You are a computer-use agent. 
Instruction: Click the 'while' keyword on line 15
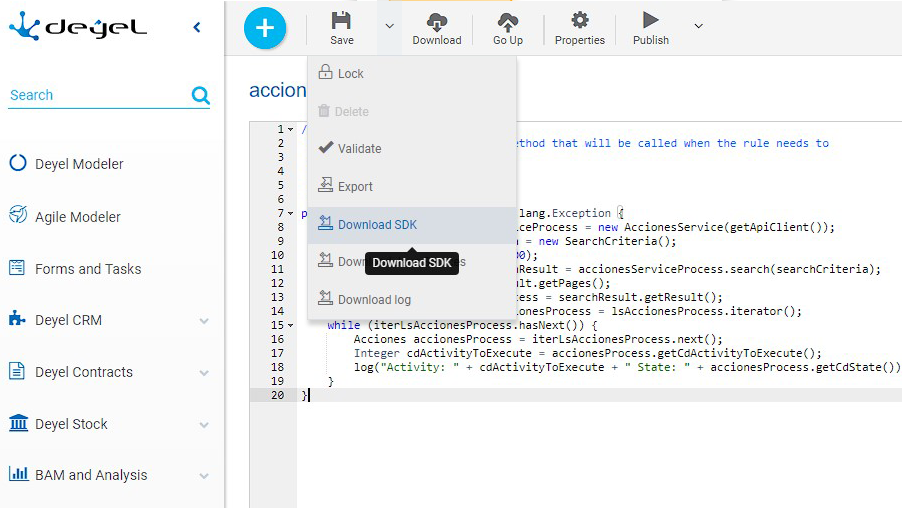tap(344, 325)
